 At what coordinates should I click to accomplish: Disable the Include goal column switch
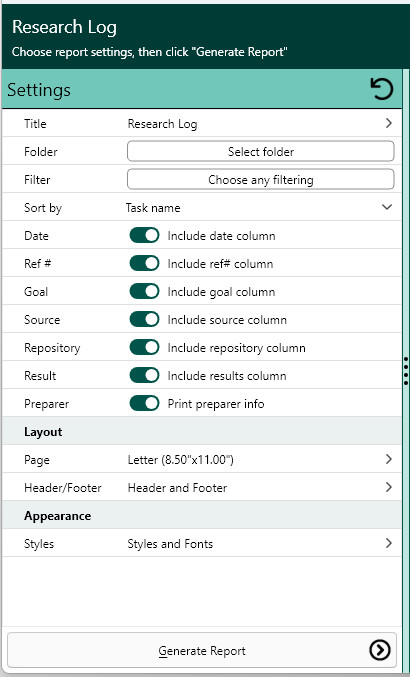click(145, 292)
